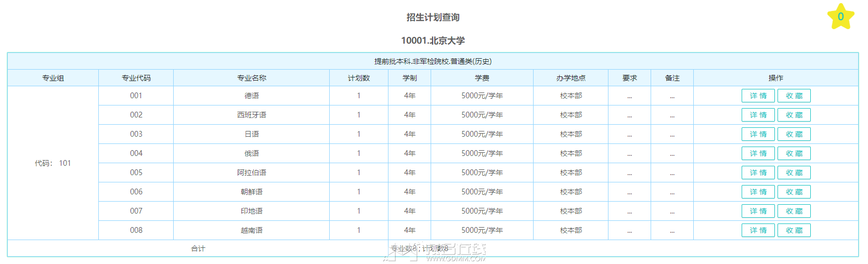Click 5000元/学年 tuition in 德语 row

point(482,96)
